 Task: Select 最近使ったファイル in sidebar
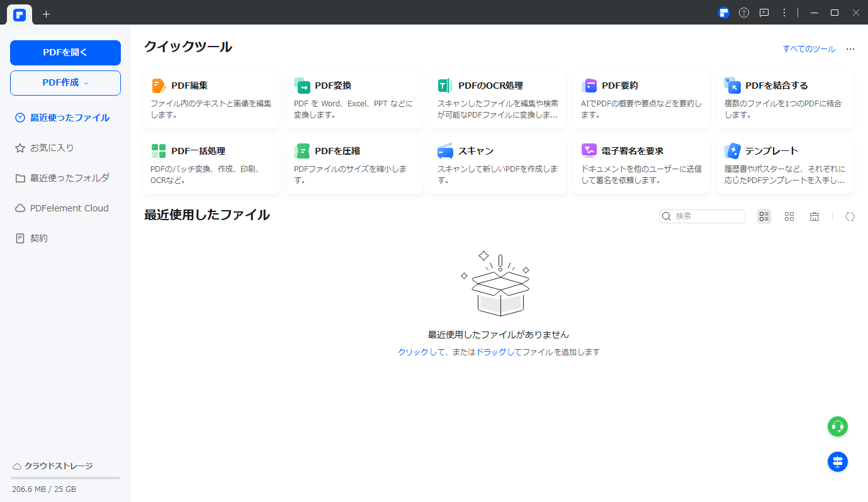click(x=63, y=118)
